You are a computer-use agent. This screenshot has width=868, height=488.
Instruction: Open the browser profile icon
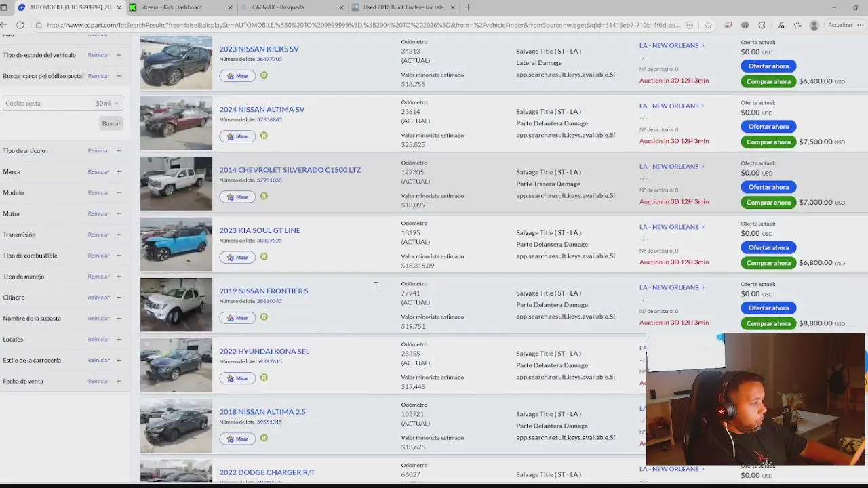tap(814, 25)
